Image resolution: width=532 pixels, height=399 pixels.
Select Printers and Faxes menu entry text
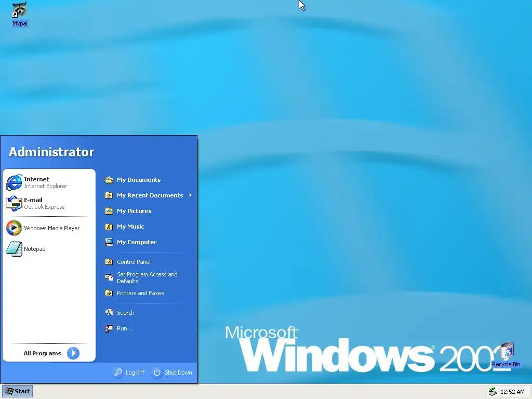tap(140, 293)
